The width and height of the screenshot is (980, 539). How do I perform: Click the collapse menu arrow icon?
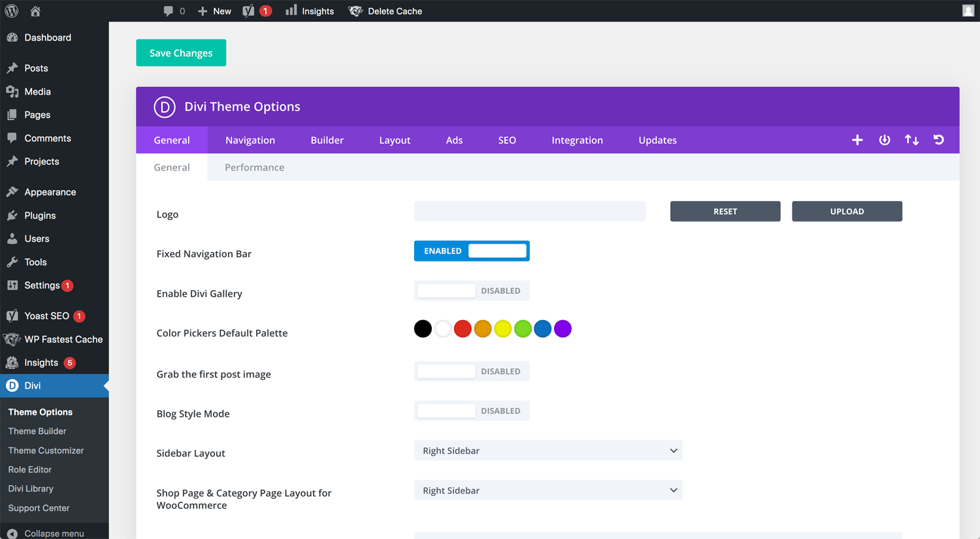point(12,533)
